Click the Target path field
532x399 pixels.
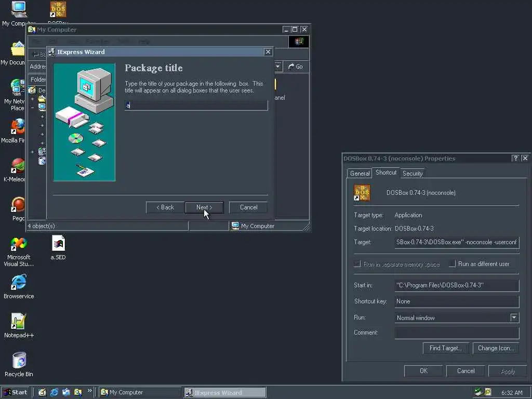pyautogui.click(x=457, y=242)
